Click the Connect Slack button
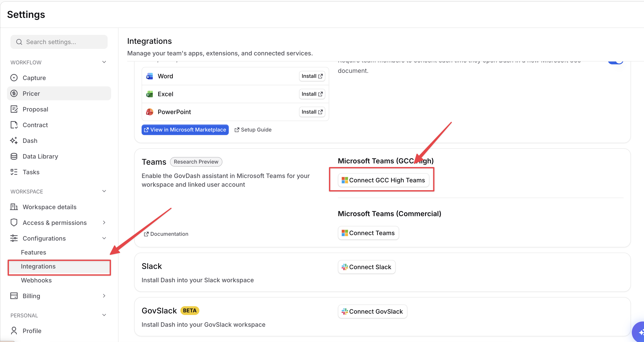This screenshot has width=644, height=342. tap(366, 267)
